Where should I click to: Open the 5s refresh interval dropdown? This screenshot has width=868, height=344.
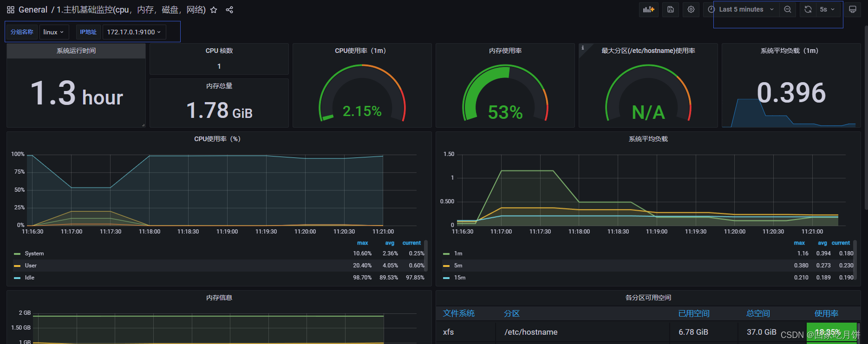tap(828, 9)
